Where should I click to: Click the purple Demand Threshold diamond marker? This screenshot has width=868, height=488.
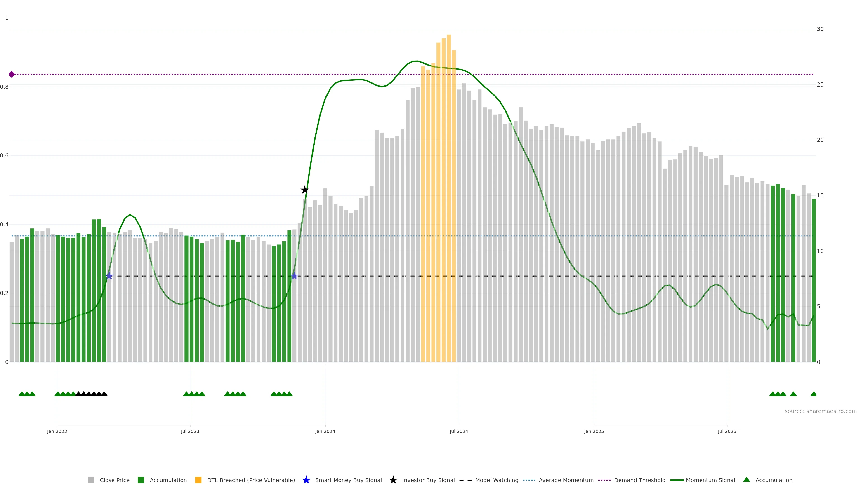[12, 74]
